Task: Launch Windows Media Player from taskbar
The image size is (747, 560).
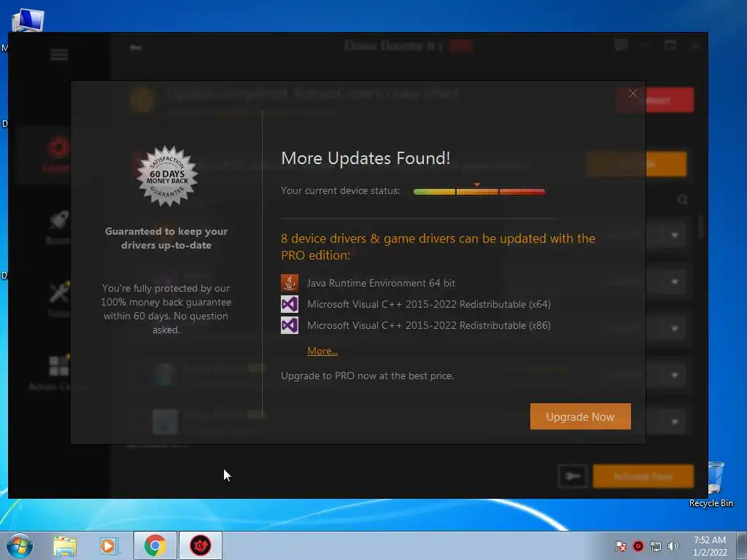Action: click(x=109, y=545)
